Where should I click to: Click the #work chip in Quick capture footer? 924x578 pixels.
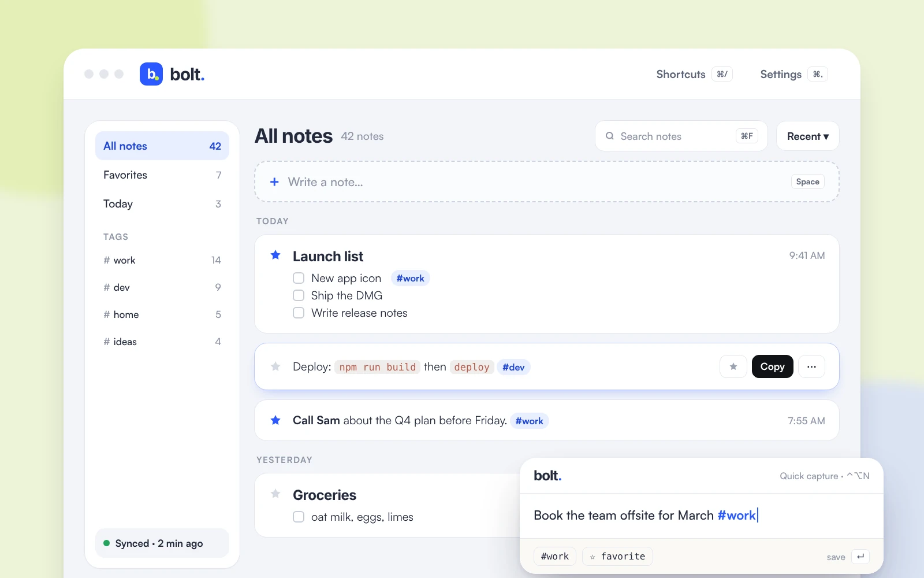[555, 556]
